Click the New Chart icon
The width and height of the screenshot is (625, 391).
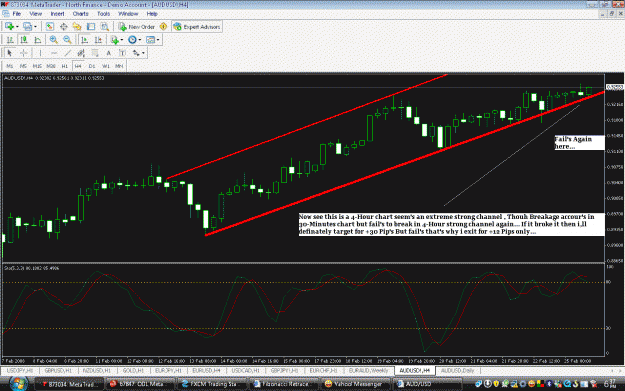[9, 27]
